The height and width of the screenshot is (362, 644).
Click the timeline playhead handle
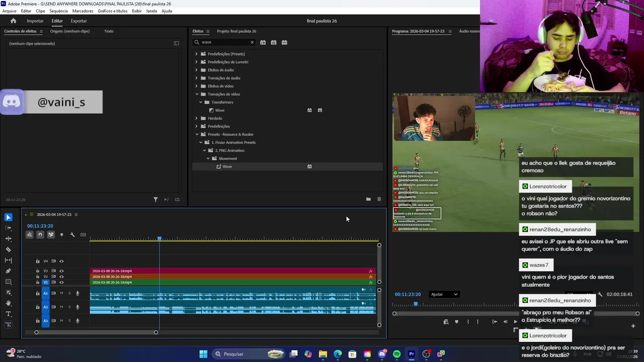159,238
